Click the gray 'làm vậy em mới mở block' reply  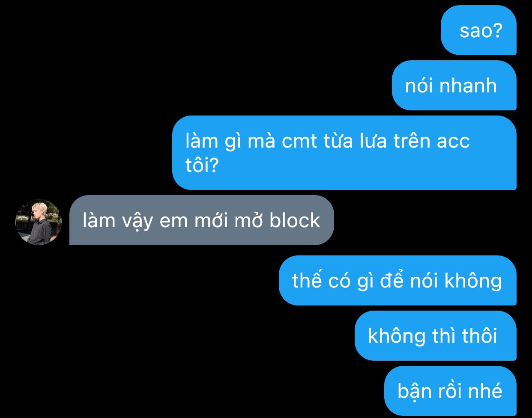(x=201, y=220)
